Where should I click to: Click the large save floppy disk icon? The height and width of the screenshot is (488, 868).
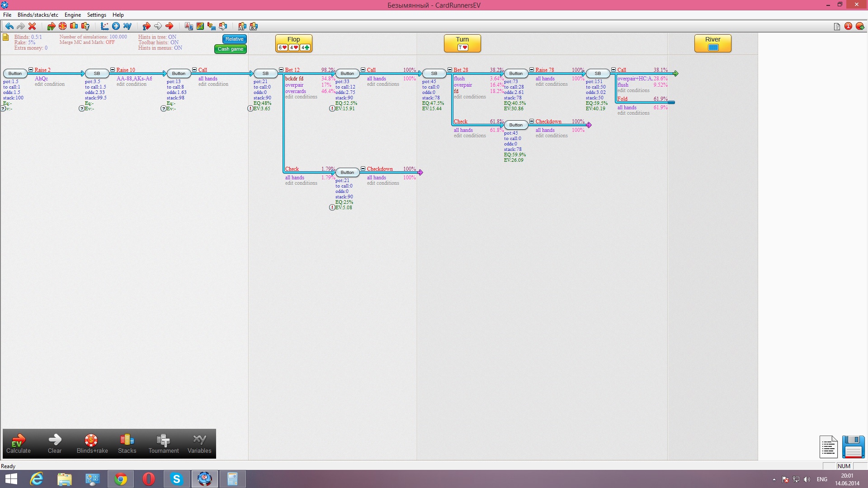[853, 446]
